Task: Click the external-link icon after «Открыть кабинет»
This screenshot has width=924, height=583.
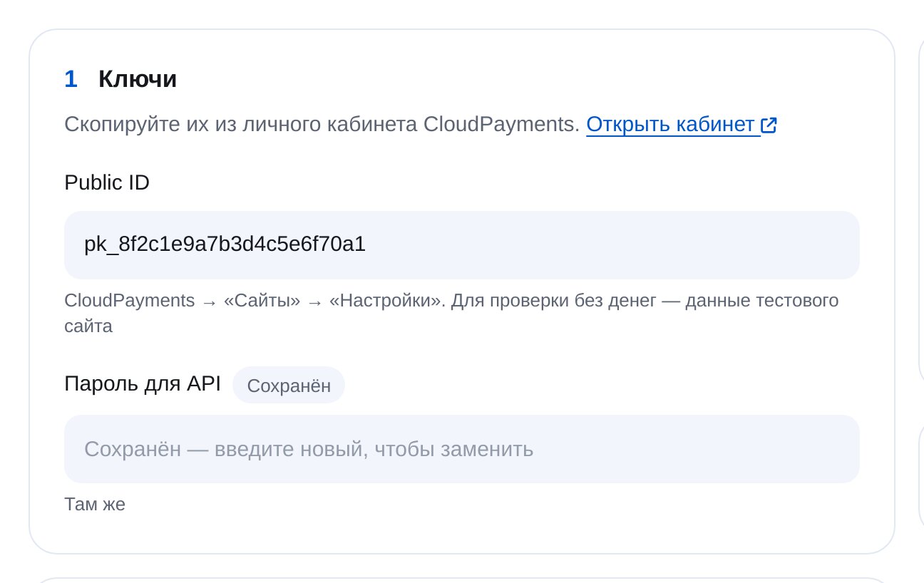Action: 769,125
